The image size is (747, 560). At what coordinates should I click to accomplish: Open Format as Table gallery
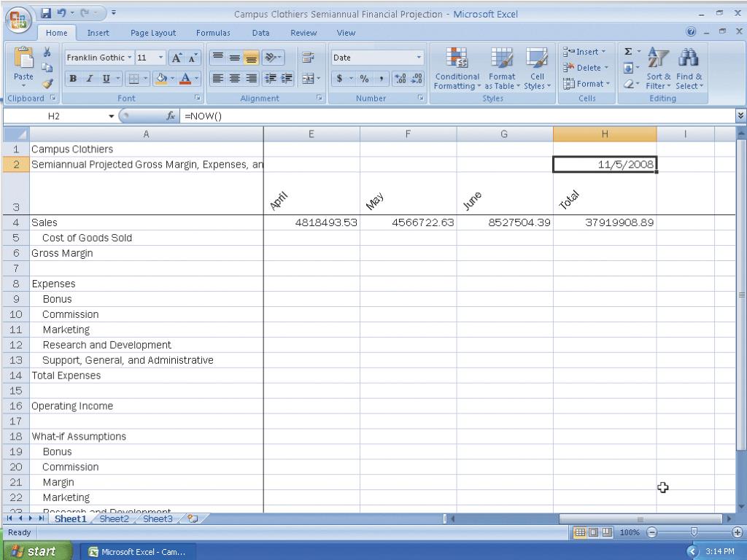tap(502, 69)
